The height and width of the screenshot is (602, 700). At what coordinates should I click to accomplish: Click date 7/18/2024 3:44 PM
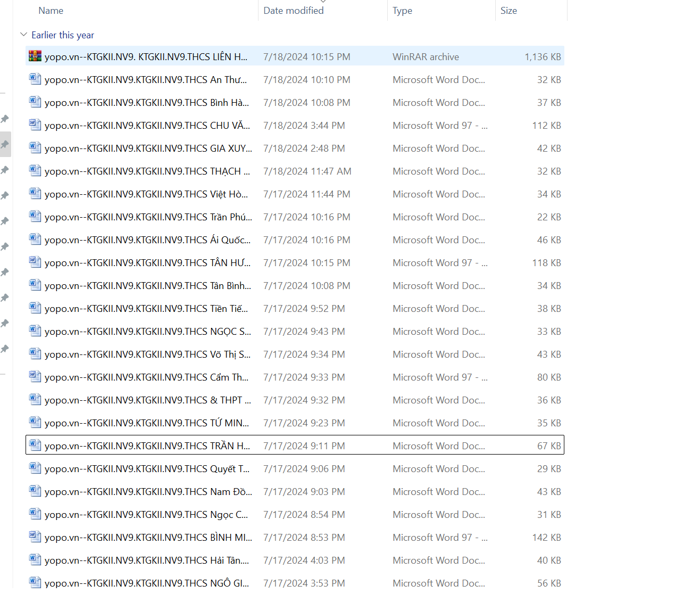pyautogui.click(x=304, y=126)
